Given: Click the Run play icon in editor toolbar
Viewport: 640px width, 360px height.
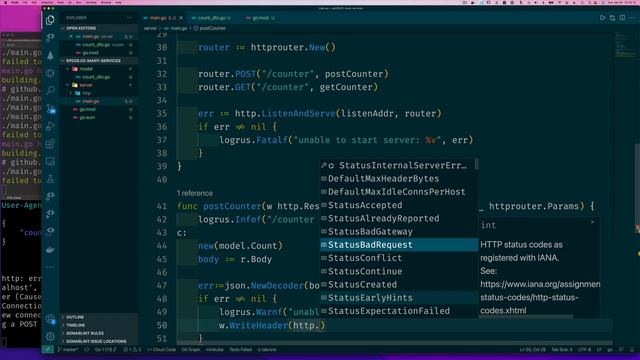Looking at the screenshot, I should tap(602, 18).
